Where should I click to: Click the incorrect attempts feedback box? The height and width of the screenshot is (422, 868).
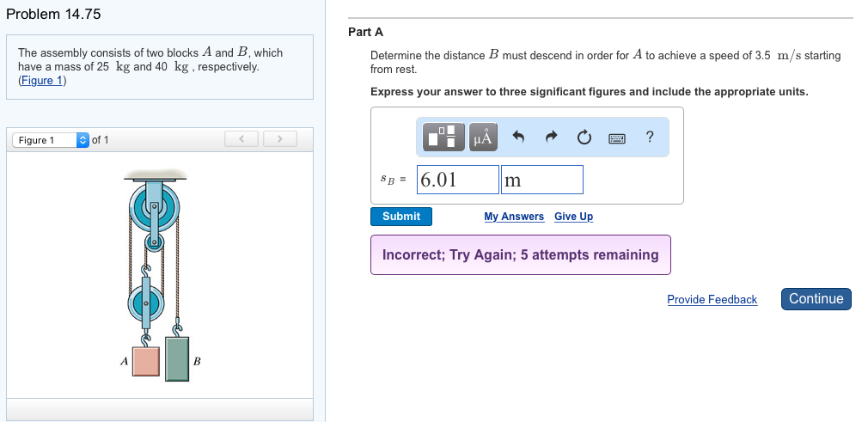[x=520, y=255]
